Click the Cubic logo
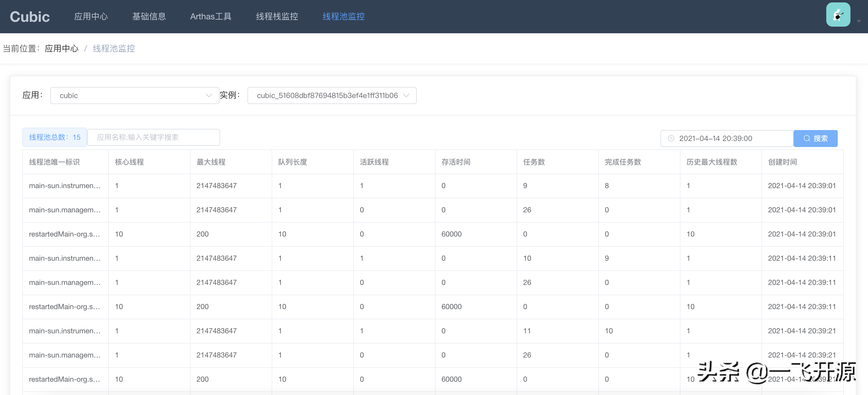Viewport: 868px width, 395px height. point(30,17)
